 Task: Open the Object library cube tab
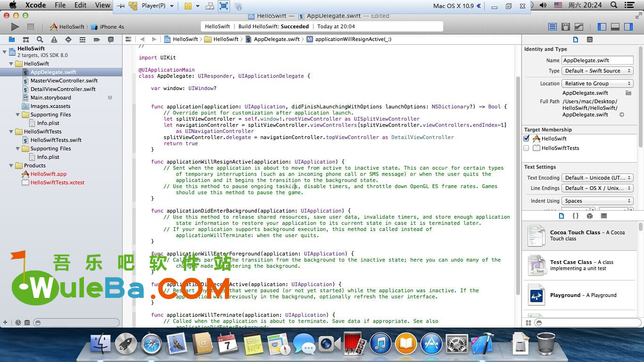590,216
